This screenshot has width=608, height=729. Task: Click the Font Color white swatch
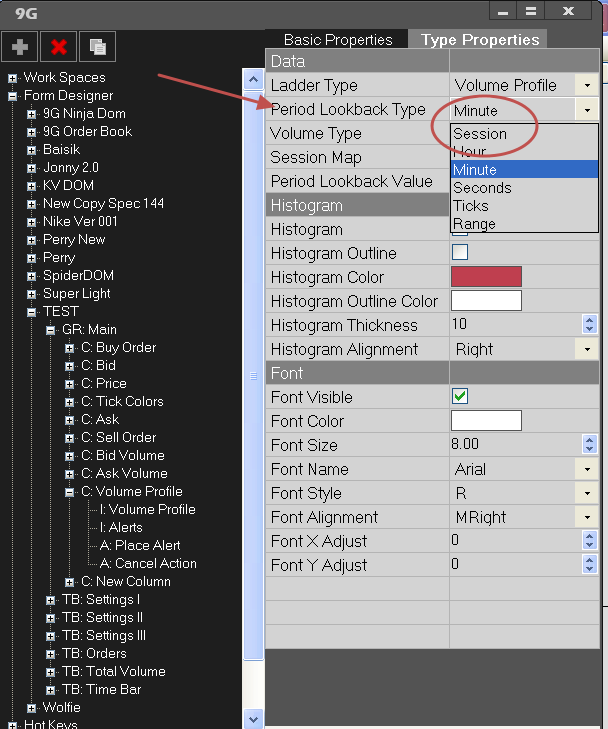click(x=486, y=421)
